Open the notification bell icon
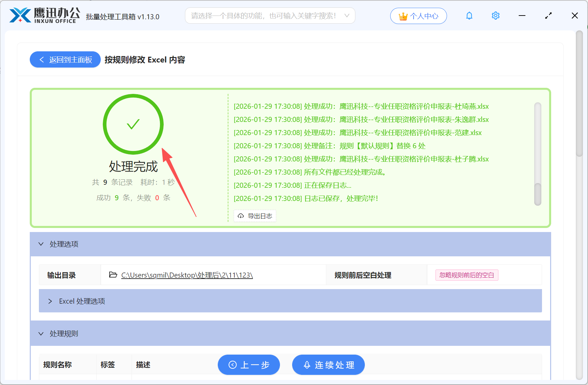 tap(469, 16)
